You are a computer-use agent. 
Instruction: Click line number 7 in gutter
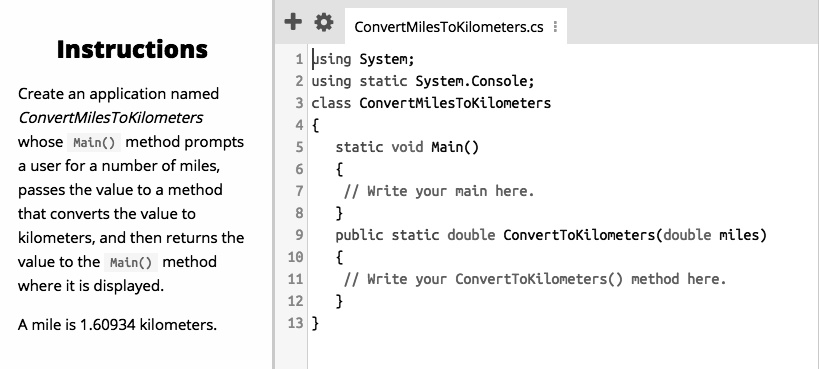[299, 191]
